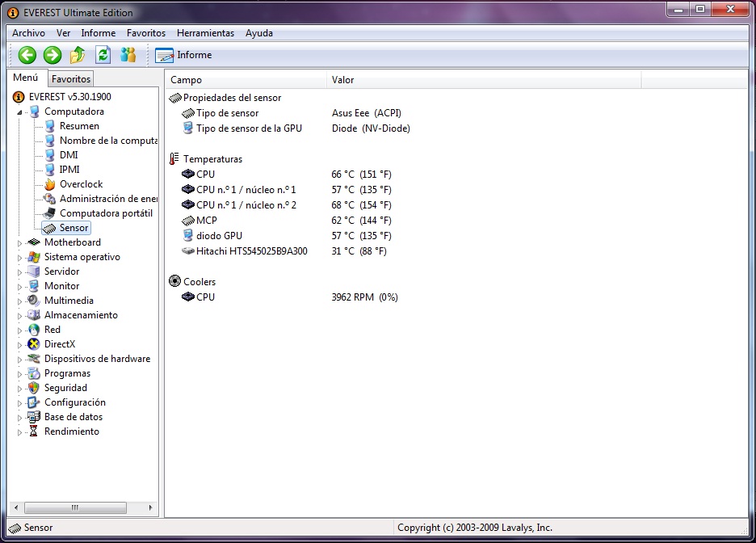The image size is (756, 543).
Task: Collapse the Computadora tree node
Action: pos(20,112)
